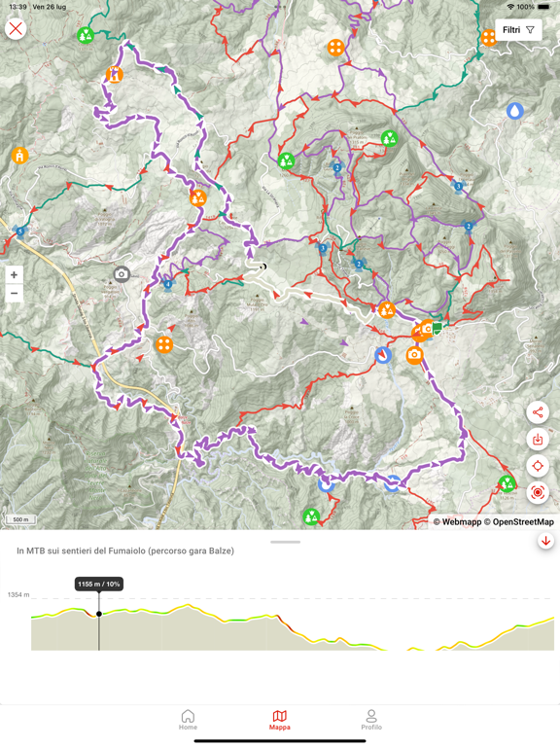This screenshot has width=560, height=747.
Task: Start track recording with the red target icon
Action: [538, 492]
